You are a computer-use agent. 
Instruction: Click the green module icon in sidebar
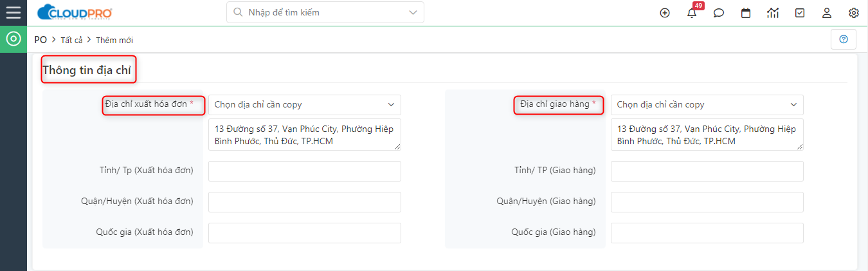coord(13,39)
